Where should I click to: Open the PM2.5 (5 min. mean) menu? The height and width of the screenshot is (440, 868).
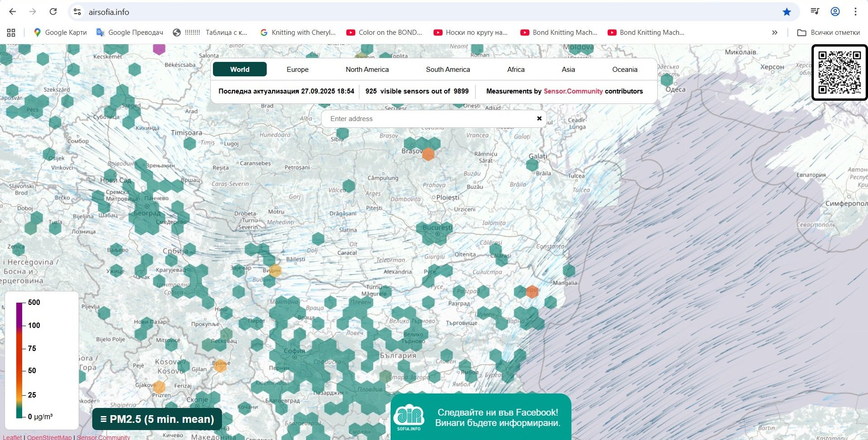157,419
